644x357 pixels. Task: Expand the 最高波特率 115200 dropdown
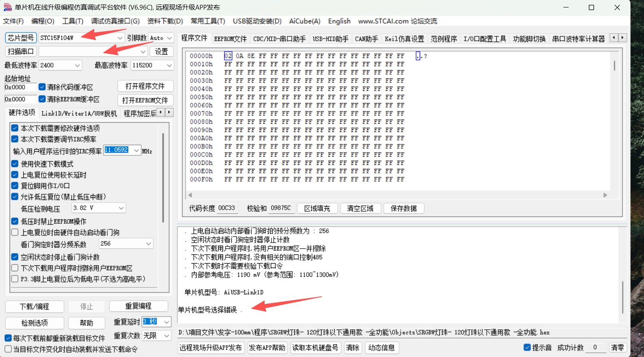pyautogui.click(x=169, y=65)
